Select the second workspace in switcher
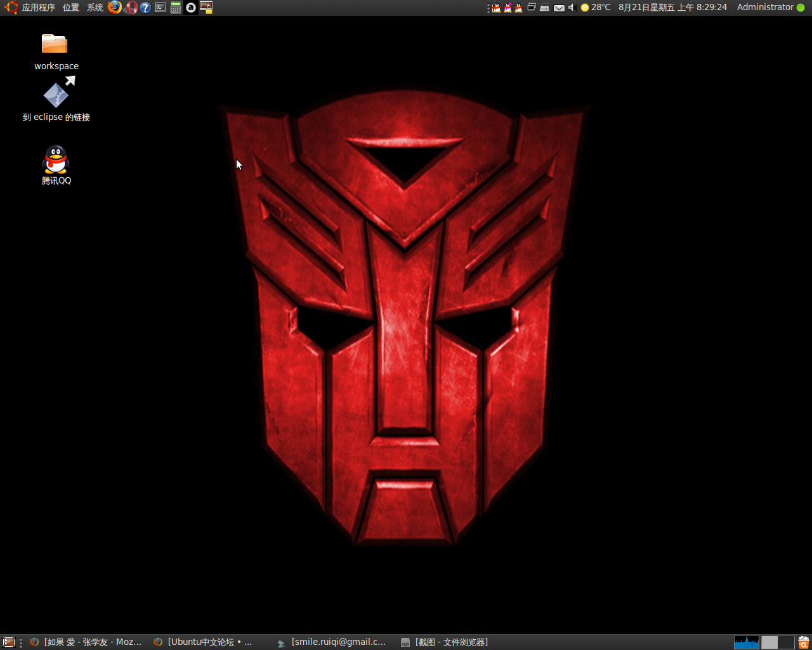 click(786, 642)
